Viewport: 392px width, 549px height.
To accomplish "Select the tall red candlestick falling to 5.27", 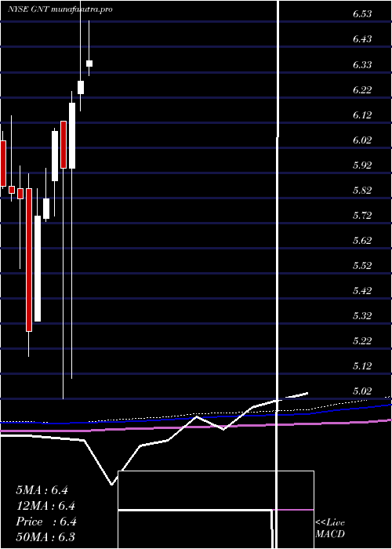I will coord(29,260).
